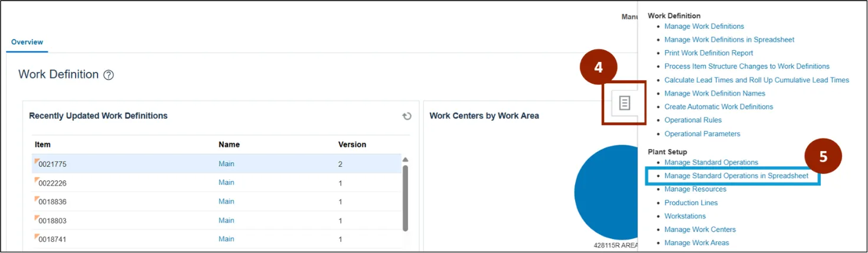Click Process Item Structure Changes link
Viewport: 868px width, 253px height.
coord(746,67)
